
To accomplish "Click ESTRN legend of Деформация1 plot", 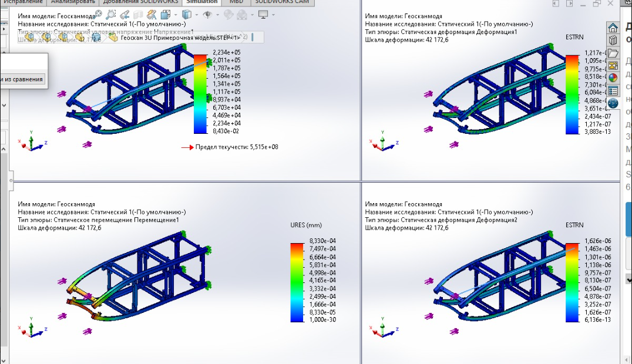I will (x=572, y=95).
